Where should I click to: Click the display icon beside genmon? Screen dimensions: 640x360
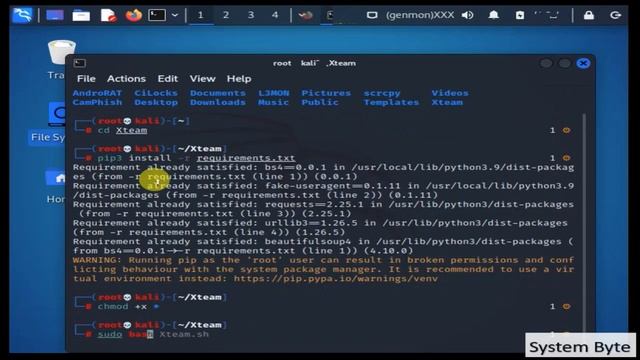point(372,16)
